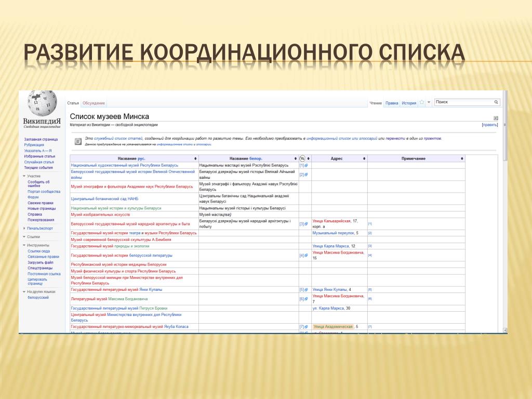Viewport: 532px width, 399px height.
Task: Open Музей современной белорусской скульптуры А.Бембеля
Action: click(121, 240)
